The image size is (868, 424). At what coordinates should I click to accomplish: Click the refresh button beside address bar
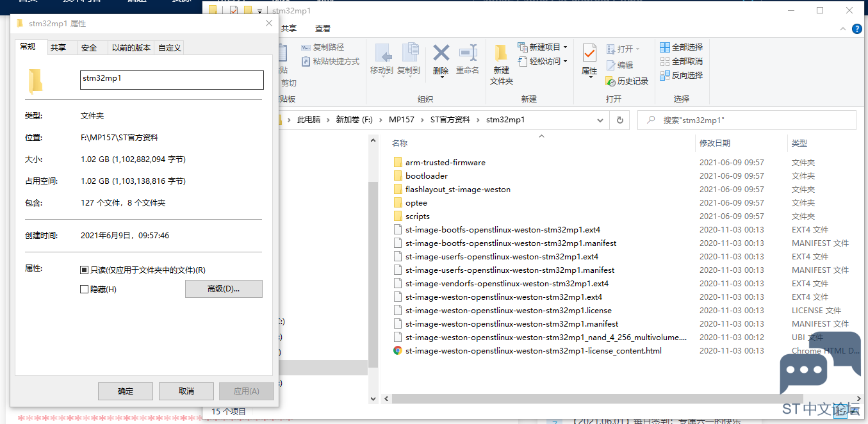619,120
